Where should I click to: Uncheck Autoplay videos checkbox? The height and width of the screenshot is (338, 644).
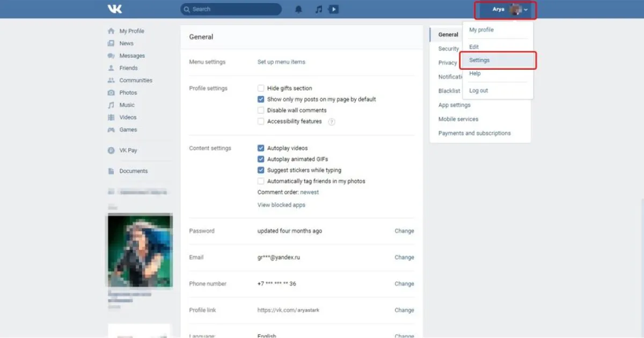tap(261, 148)
